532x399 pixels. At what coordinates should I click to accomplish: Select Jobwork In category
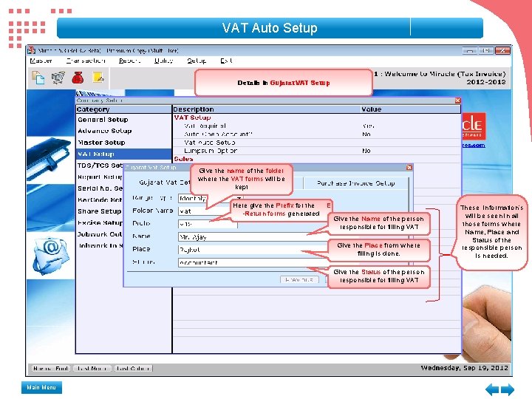[100, 245]
